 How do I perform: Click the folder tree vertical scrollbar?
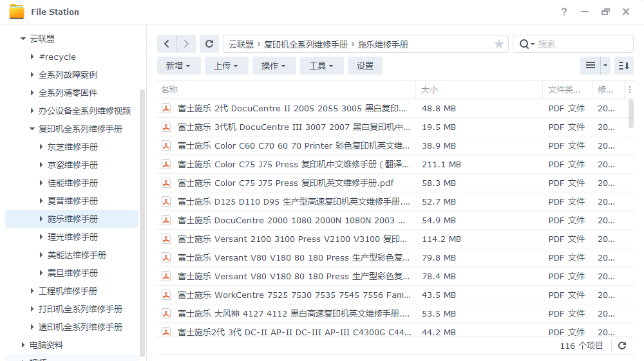142,223
